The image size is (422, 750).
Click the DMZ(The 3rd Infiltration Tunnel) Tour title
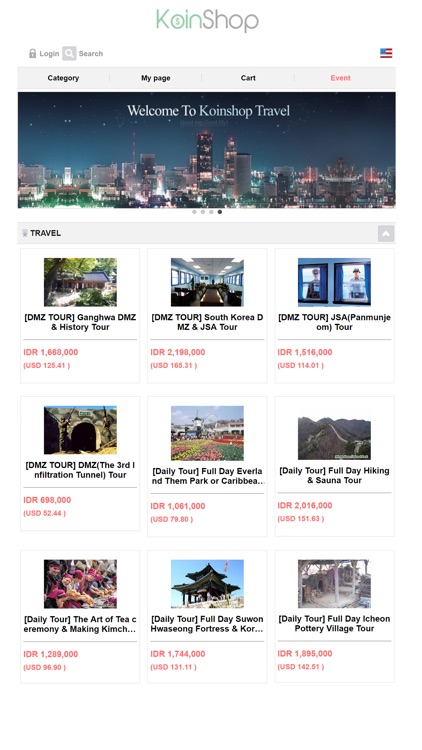pos(80,470)
